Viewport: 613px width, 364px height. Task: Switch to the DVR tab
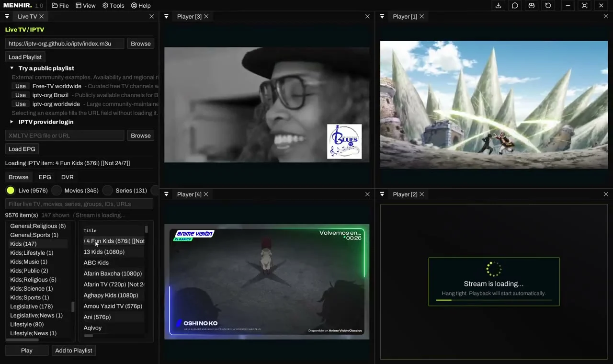tap(67, 177)
